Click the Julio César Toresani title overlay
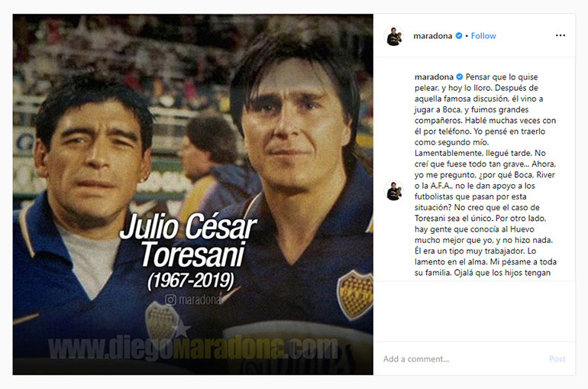588x389 pixels. 189,240
